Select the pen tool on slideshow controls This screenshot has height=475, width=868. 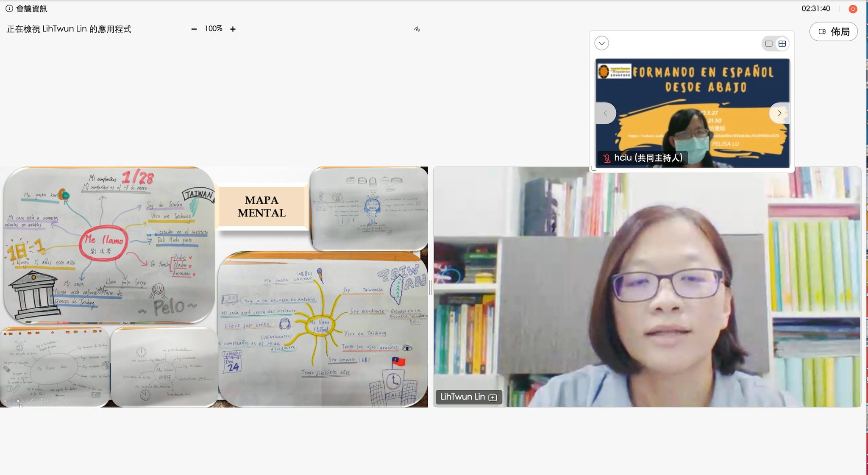click(x=31, y=401)
